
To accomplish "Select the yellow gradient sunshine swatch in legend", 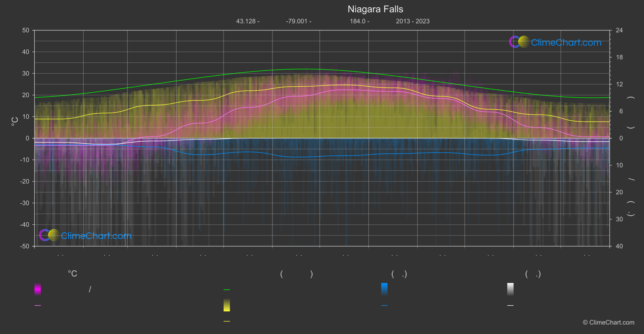I will (x=227, y=305).
